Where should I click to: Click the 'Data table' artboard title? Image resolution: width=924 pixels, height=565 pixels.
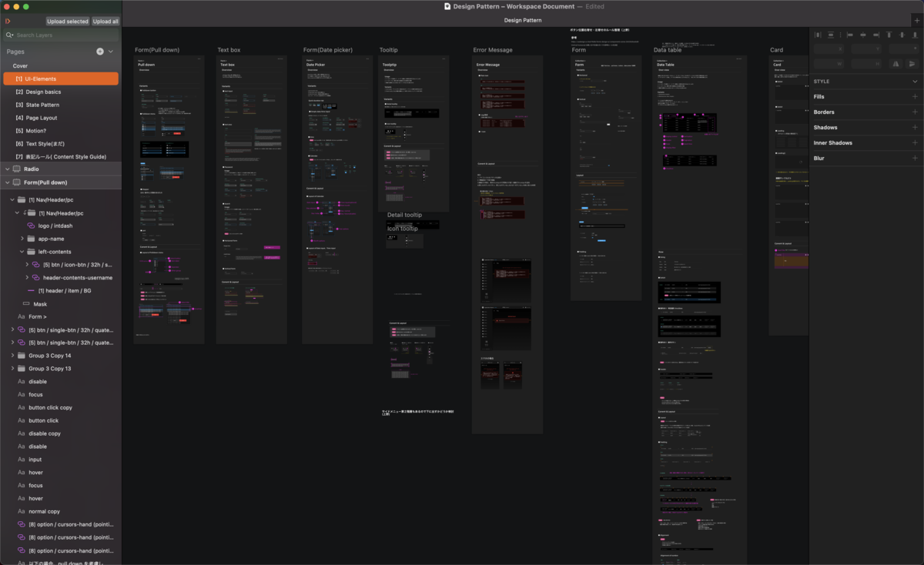pos(668,50)
